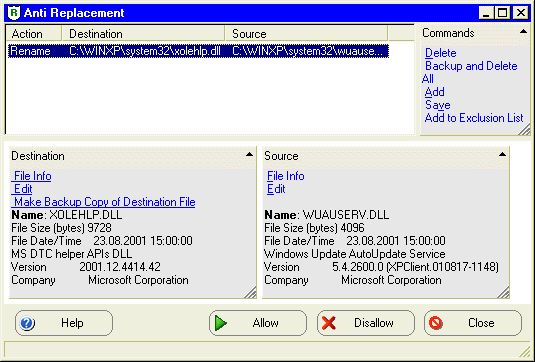
Task: Click the red X Disallow icon
Action: [329, 323]
